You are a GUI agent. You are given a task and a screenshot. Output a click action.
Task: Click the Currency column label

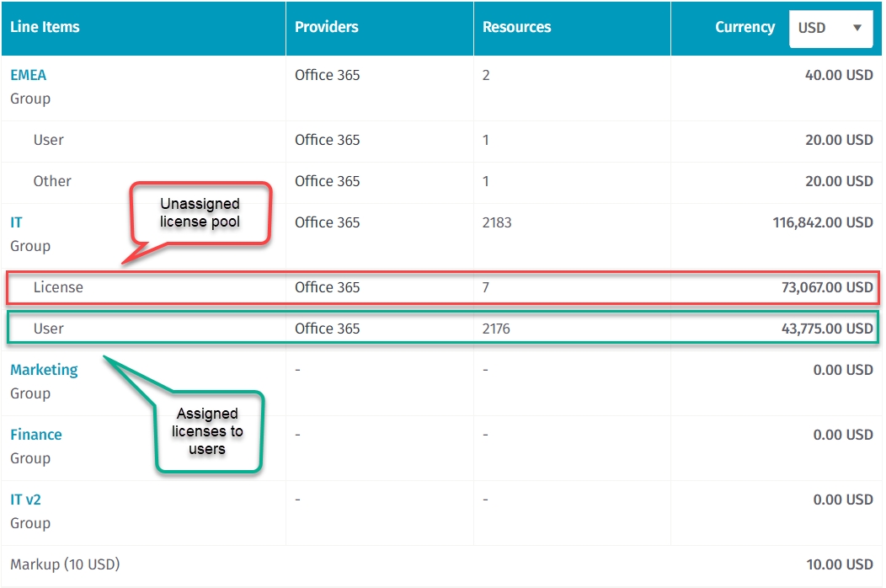[745, 27]
